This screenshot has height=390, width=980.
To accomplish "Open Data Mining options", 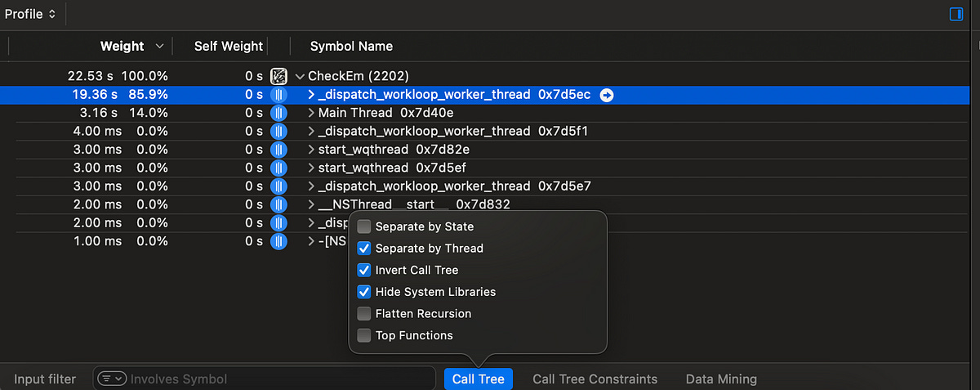I will click(x=721, y=379).
